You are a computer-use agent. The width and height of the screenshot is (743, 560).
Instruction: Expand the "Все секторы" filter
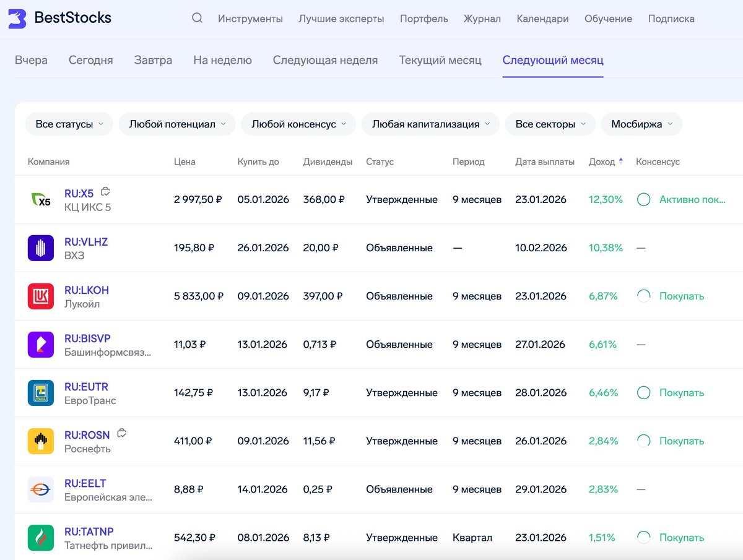point(550,124)
